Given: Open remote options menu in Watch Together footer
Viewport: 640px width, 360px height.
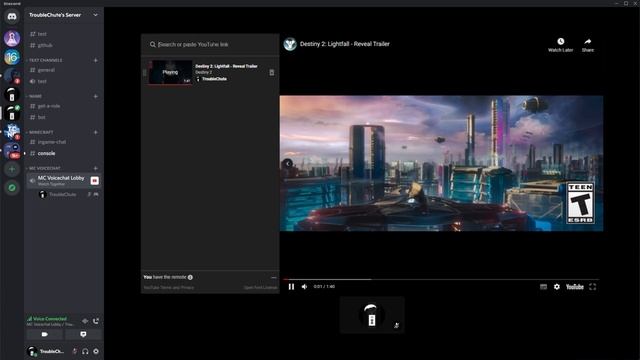Looking at the screenshot, I should (x=273, y=278).
